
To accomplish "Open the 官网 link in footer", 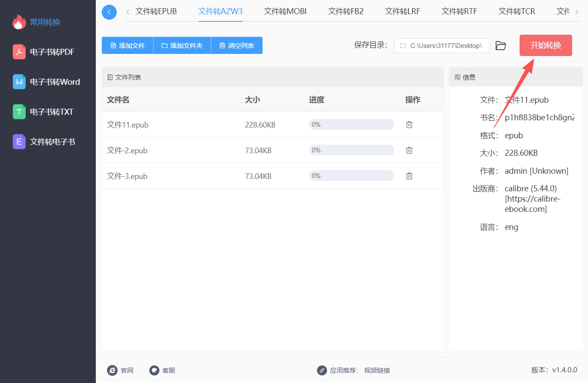I will click(120, 370).
